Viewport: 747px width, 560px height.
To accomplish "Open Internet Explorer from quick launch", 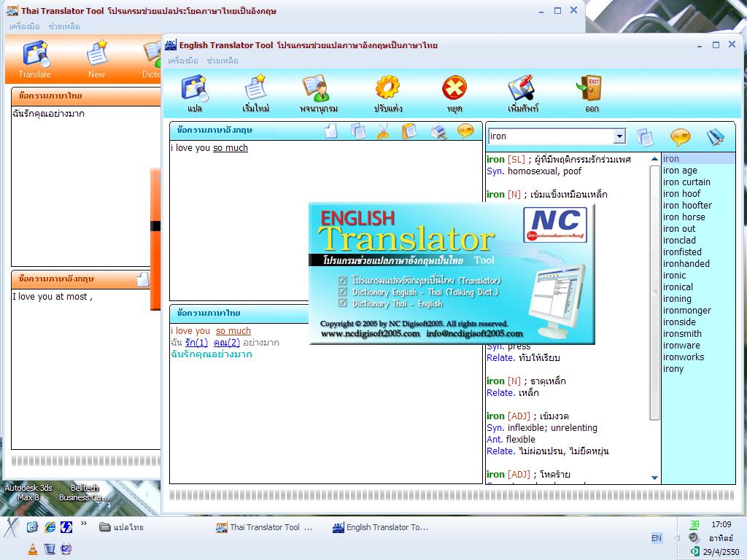I will pyautogui.click(x=50, y=526).
